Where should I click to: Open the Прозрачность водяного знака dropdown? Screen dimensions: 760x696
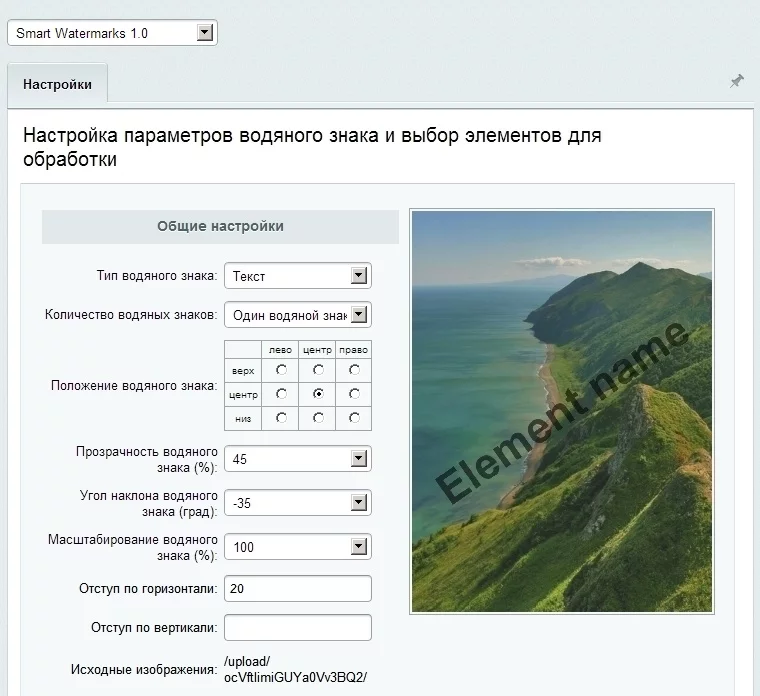click(x=297, y=459)
